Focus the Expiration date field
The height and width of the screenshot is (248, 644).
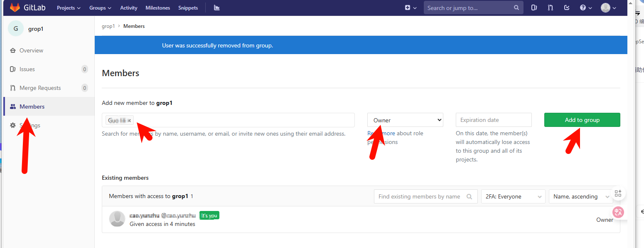coord(494,120)
